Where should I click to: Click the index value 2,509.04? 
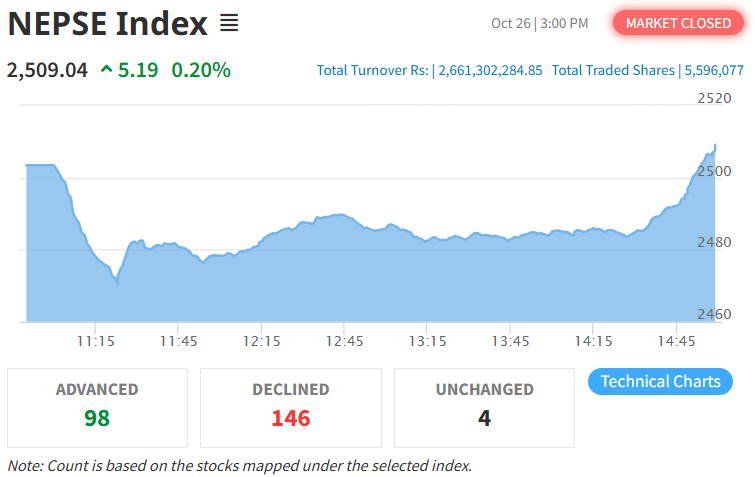(x=47, y=70)
